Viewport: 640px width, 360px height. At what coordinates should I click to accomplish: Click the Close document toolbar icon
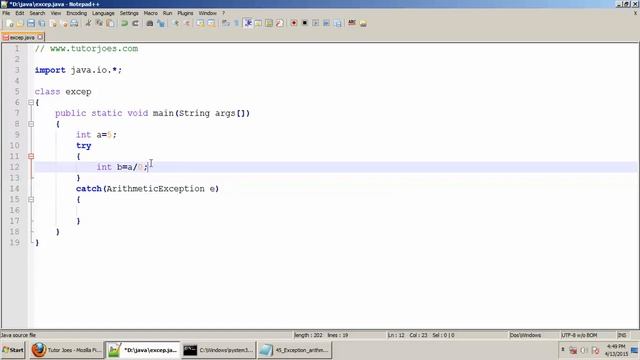tap(53, 23)
